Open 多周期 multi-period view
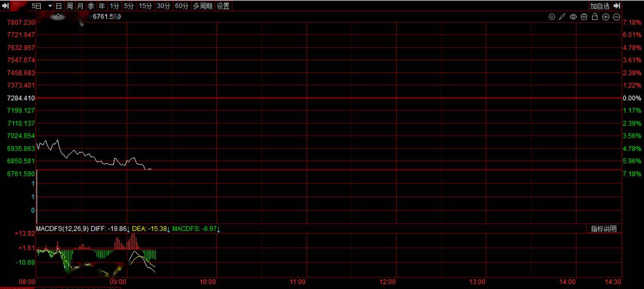The width and height of the screenshot is (644, 289). tap(203, 6)
